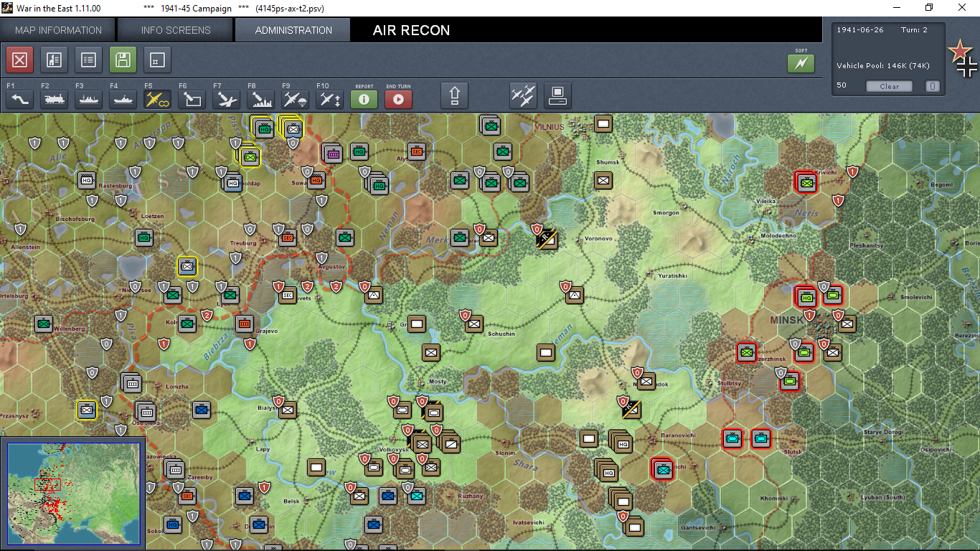Viewport: 980px width, 551px height.
Task: Click the MINSK city label
Action: (788, 319)
